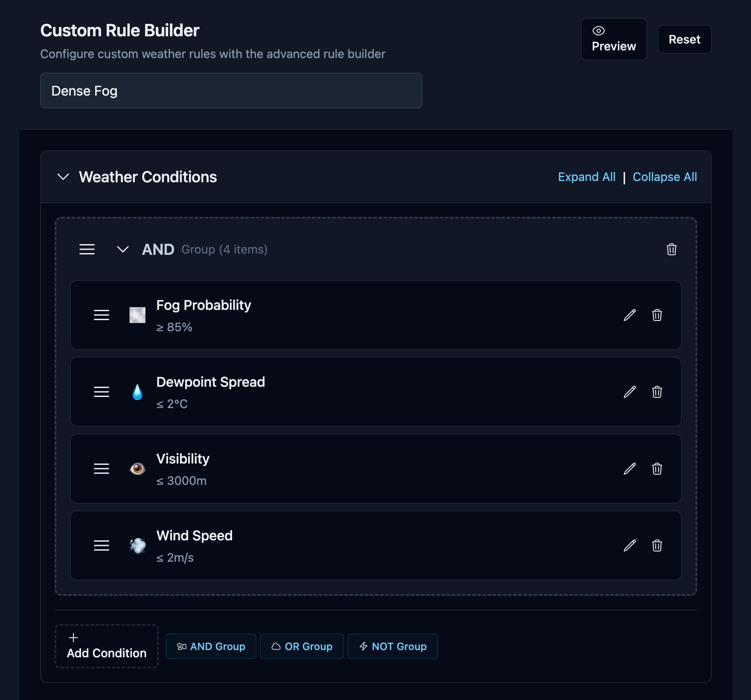The height and width of the screenshot is (700, 751).
Task: Delete the Fog Probability condition
Action: tap(657, 315)
